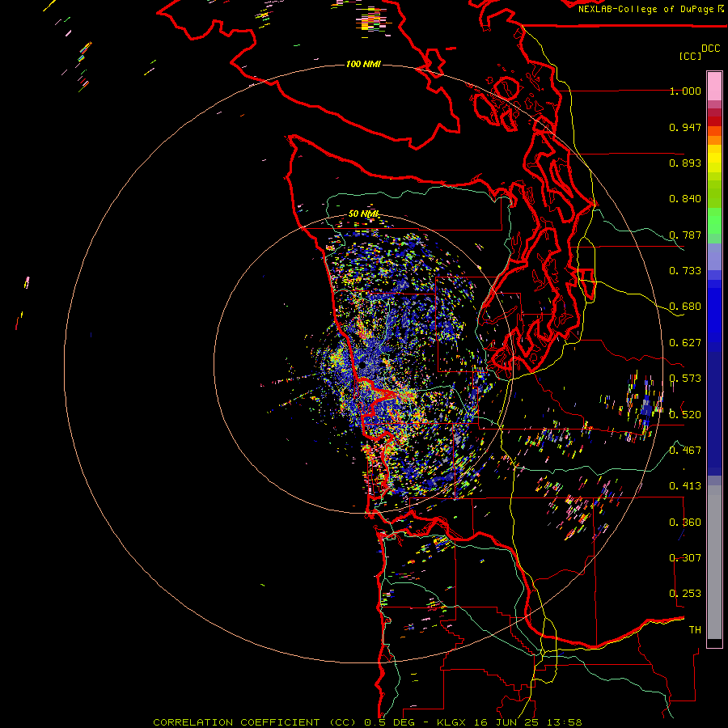The width and height of the screenshot is (728, 728).
Task: Select the 0.787 legend value
Action: click(685, 235)
